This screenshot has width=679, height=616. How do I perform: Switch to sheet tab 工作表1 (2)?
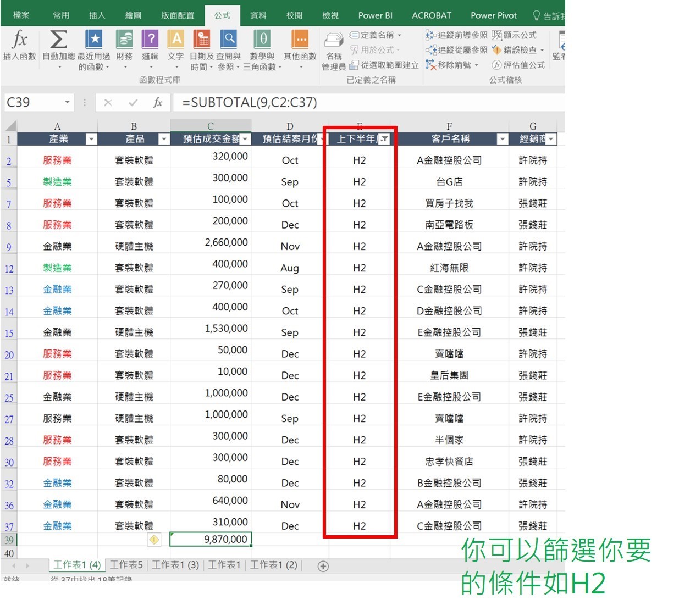coord(273,565)
